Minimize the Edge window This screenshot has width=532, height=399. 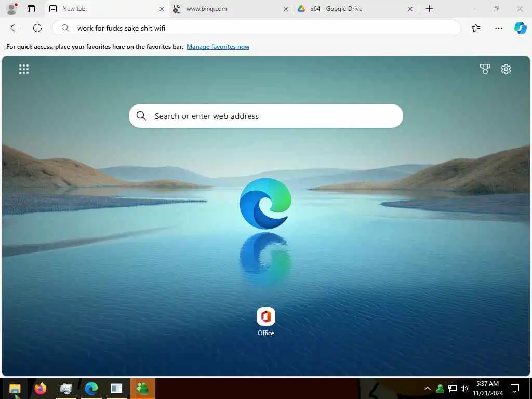pos(472,9)
